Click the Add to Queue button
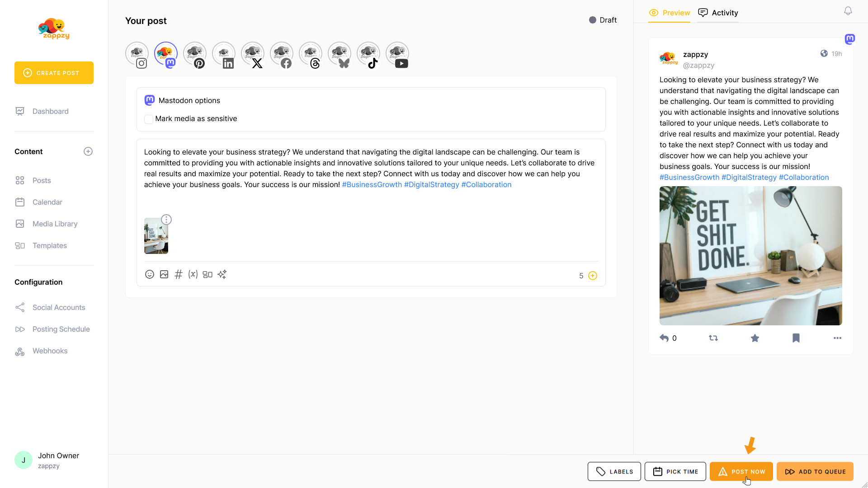Image resolution: width=868 pixels, height=488 pixels. pyautogui.click(x=815, y=471)
